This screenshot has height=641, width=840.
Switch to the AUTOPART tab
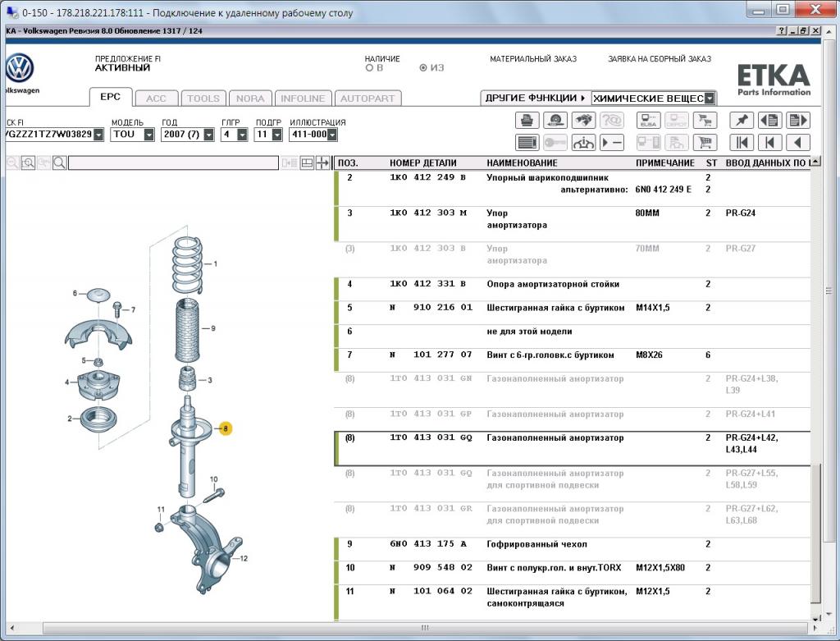367,98
